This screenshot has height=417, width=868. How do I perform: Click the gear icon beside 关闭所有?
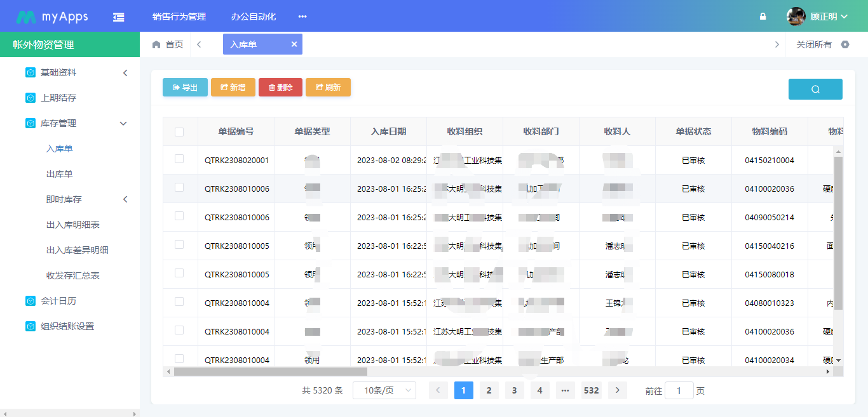click(845, 44)
